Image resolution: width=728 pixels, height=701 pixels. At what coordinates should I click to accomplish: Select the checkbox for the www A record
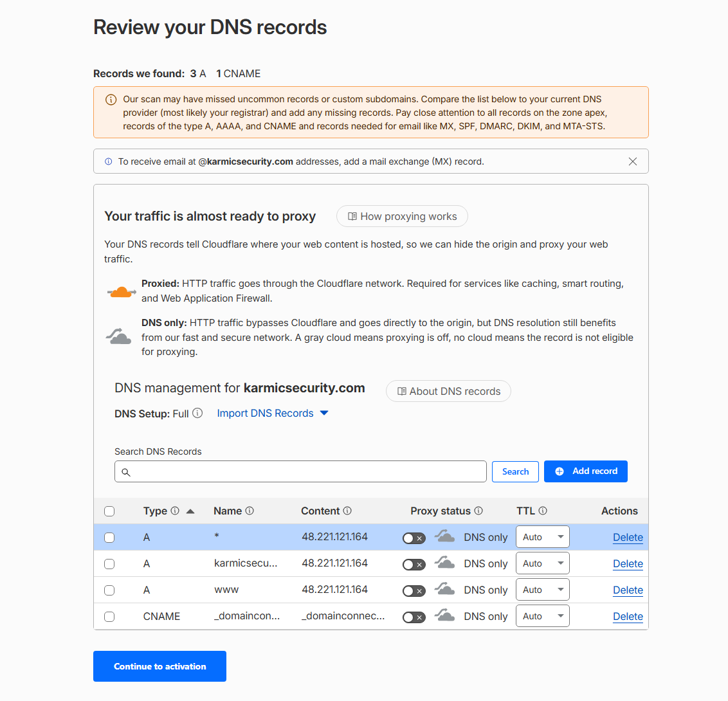tap(109, 590)
